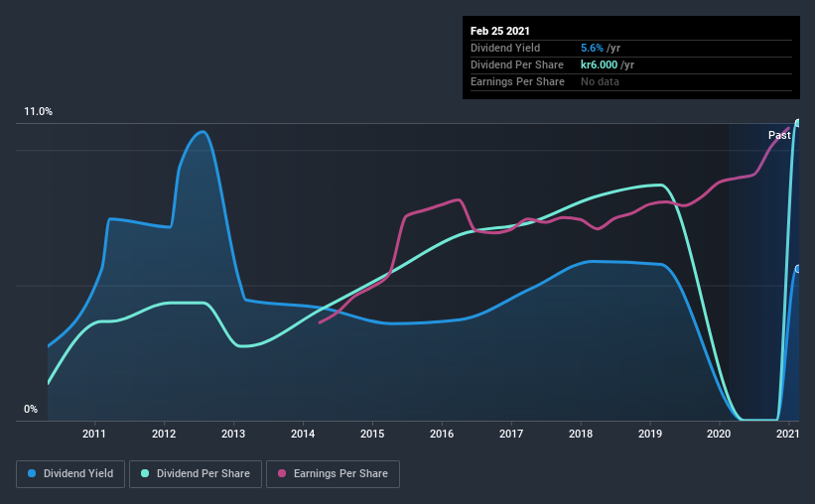Viewport: 815px width, 504px height.
Task: Click the 2020 x-axis label
Action: [719, 434]
